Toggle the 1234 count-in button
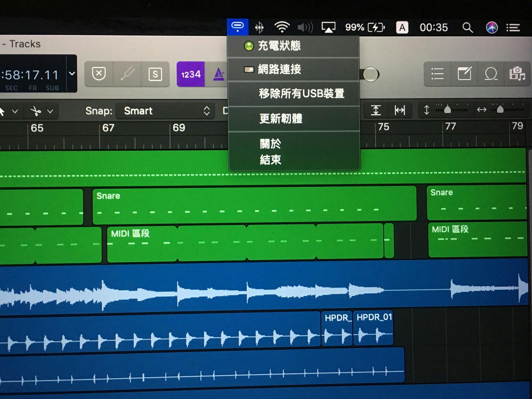This screenshot has height=399, width=532. point(191,74)
